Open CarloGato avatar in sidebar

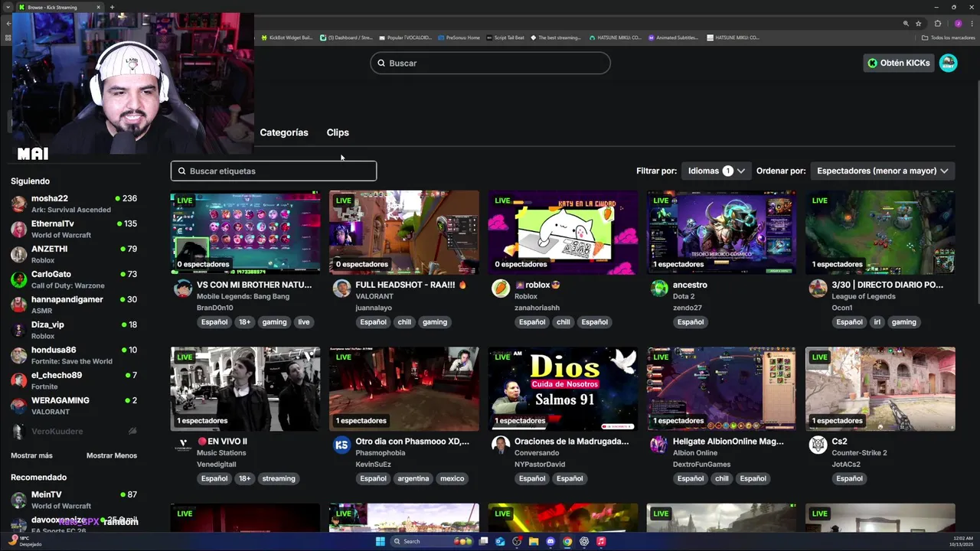point(18,280)
